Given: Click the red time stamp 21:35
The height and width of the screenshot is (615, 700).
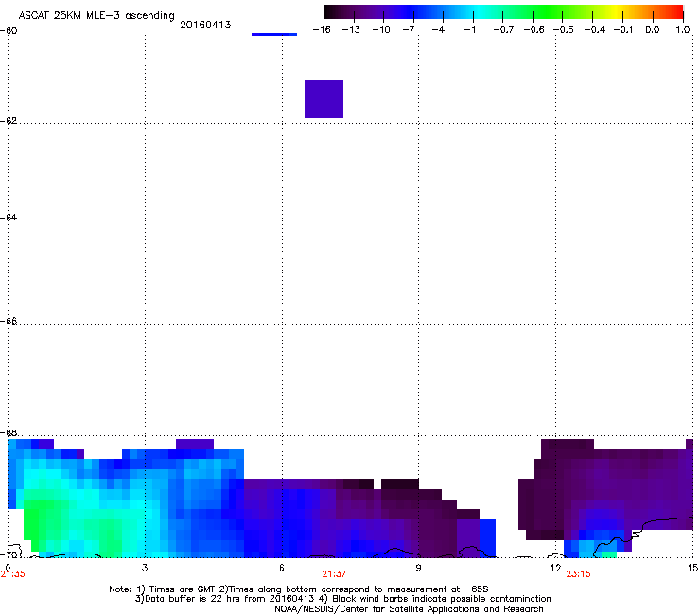Looking at the screenshot, I should click(x=13, y=574).
